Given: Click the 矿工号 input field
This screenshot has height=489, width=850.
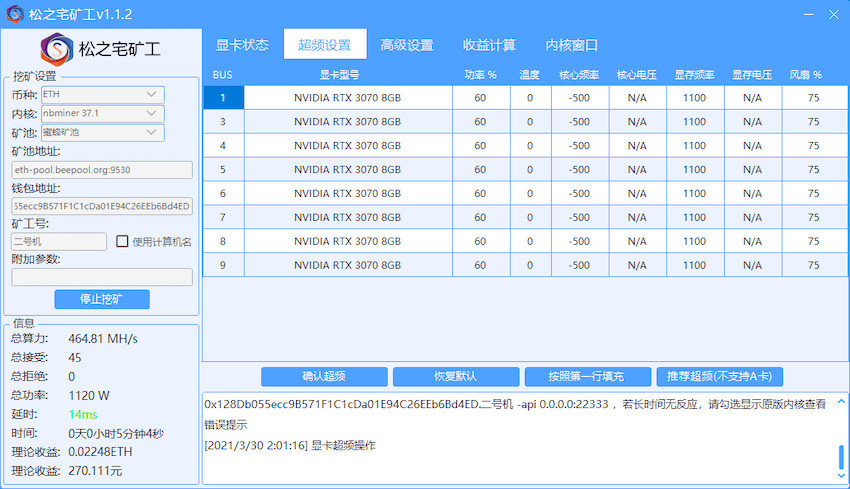Looking at the screenshot, I should pos(59,241).
